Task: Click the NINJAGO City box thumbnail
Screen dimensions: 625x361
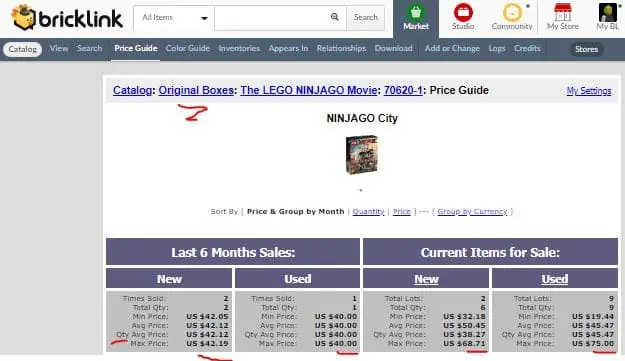Action: pos(362,155)
